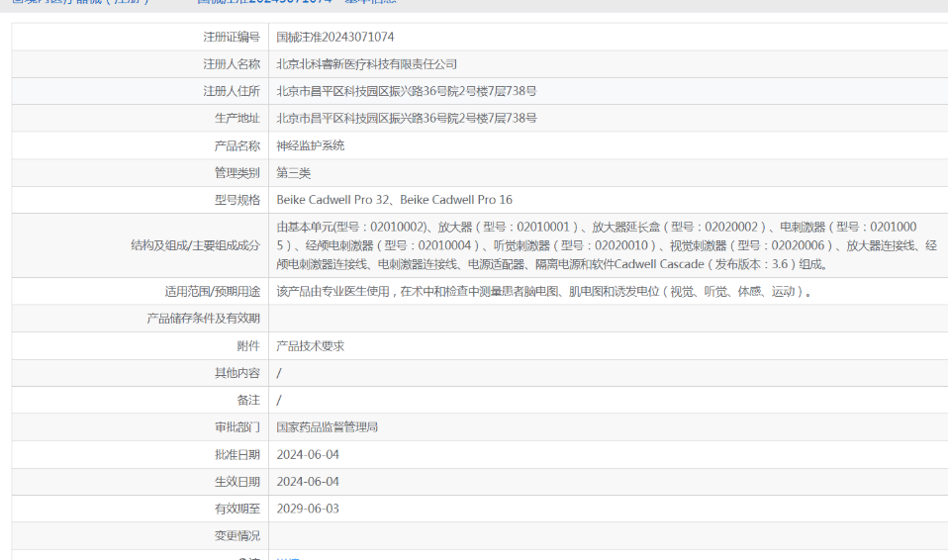Screen dimensions: 948x560
Task: Select registration number 国械注准20243071074 in the table
Action: point(334,37)
